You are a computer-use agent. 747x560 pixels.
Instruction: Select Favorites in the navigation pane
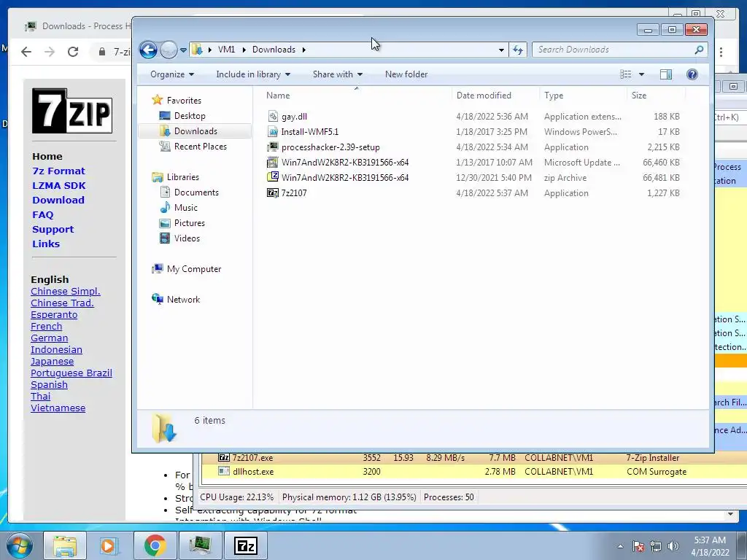(x=184, y=101)
